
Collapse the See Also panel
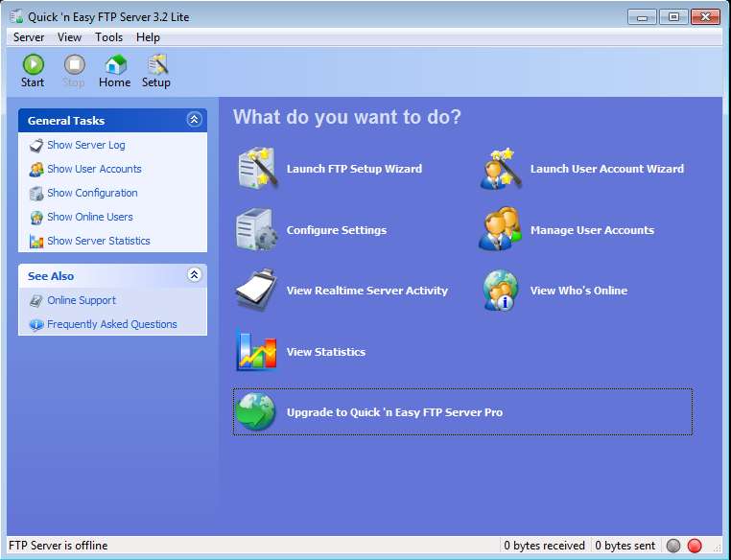[194, 275]
